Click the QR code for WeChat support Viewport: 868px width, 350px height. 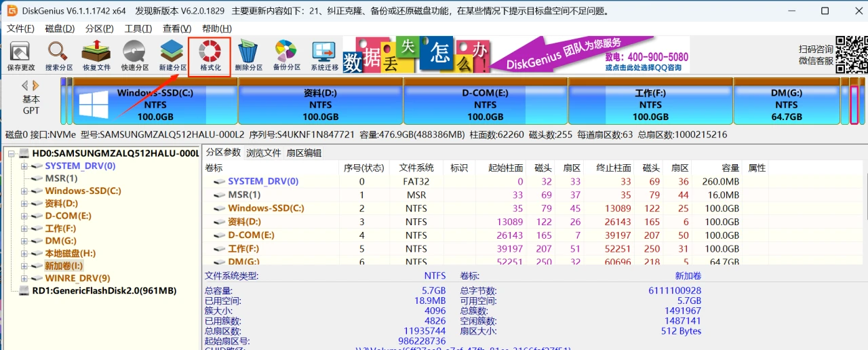(x=850, y=54)
